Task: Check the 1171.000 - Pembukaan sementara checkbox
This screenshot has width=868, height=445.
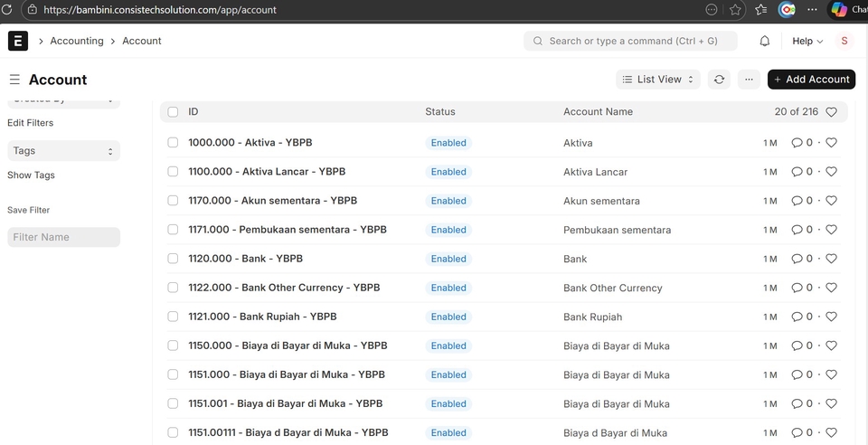Action: click(x=173, y=230)
